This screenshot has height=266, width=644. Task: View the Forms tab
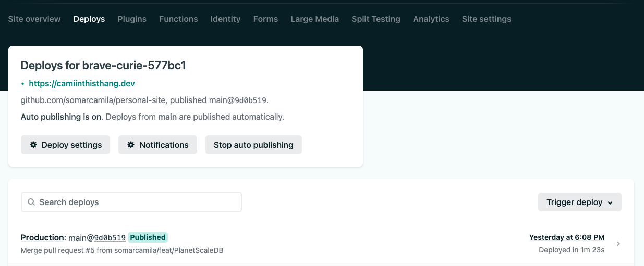265,19
